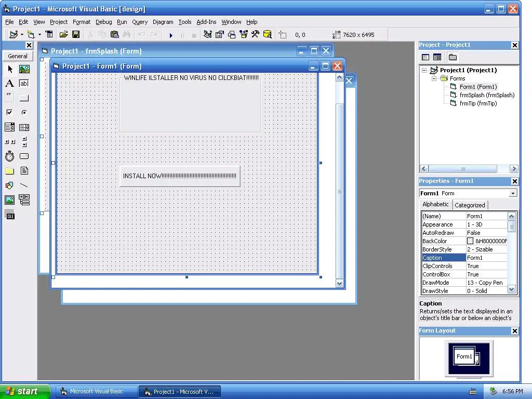
Task: Select the CommandButton tool
Action: (x=24, y=98)
